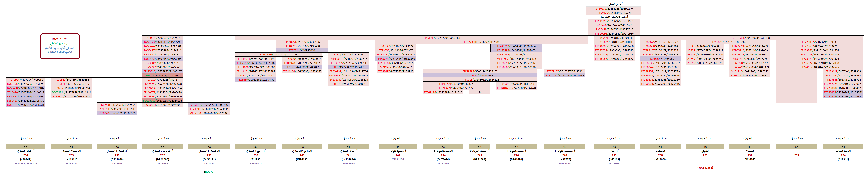
Task: Select the mutation count cell showing 55
Action: (x=796, y=147)
